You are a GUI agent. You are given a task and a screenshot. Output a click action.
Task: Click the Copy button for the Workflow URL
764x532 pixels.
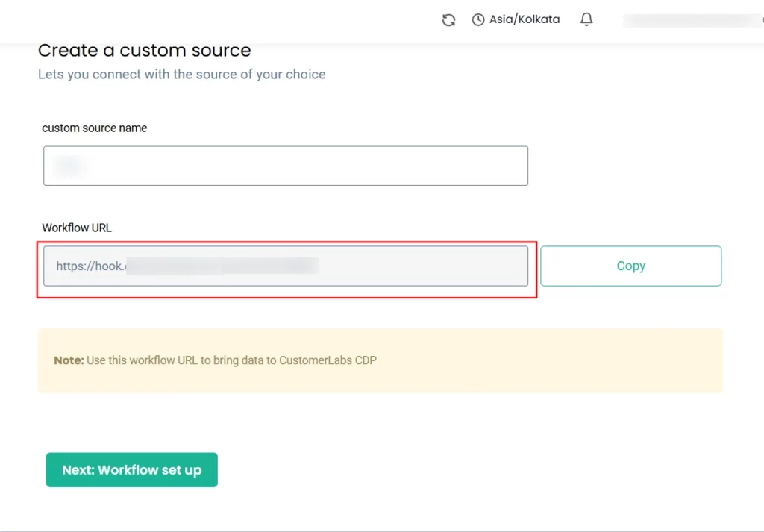point(630,266)
